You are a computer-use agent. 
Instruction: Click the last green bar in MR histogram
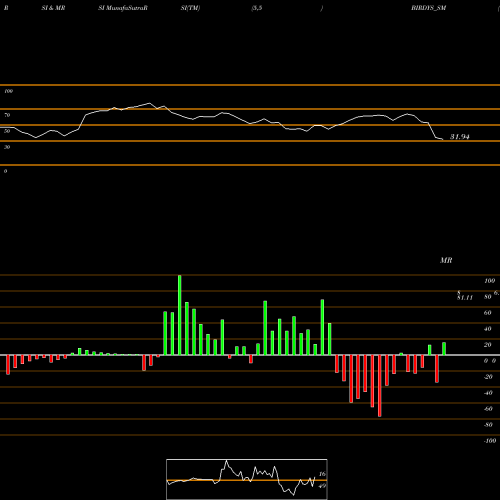coord(444,349)
